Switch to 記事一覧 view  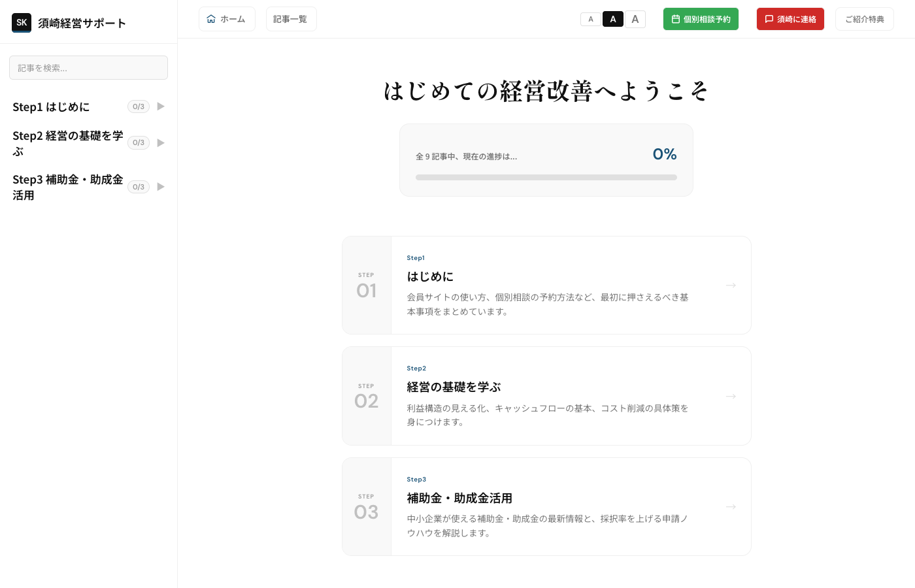pyautogui.click(x=291, y=19)
